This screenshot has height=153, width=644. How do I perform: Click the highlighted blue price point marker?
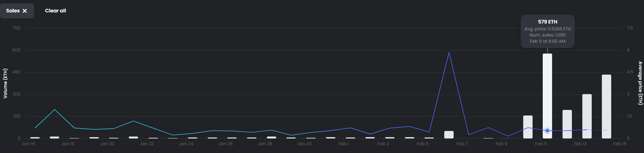point(547,131)
